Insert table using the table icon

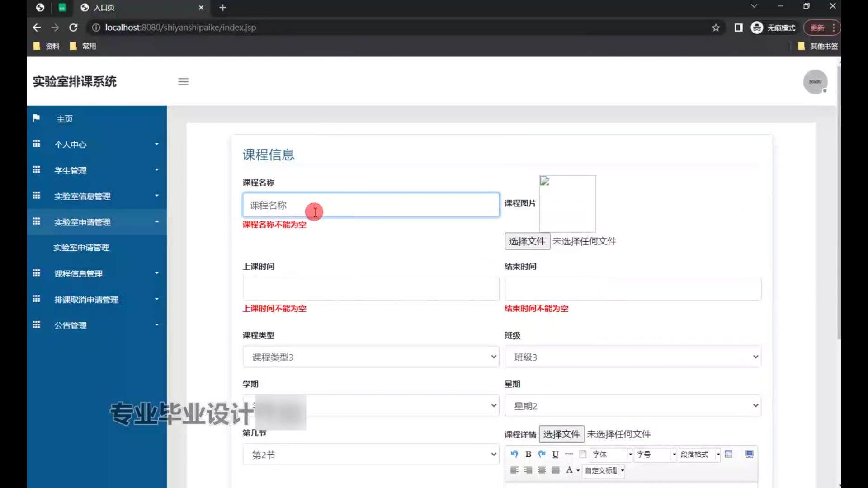click(728, 454)
